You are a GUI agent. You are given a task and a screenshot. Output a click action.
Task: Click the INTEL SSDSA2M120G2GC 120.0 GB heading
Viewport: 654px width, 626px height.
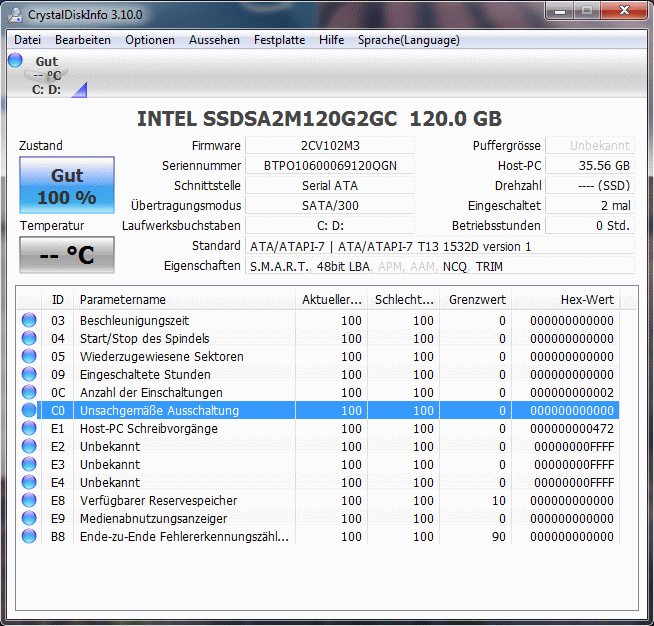click(319, 119)
